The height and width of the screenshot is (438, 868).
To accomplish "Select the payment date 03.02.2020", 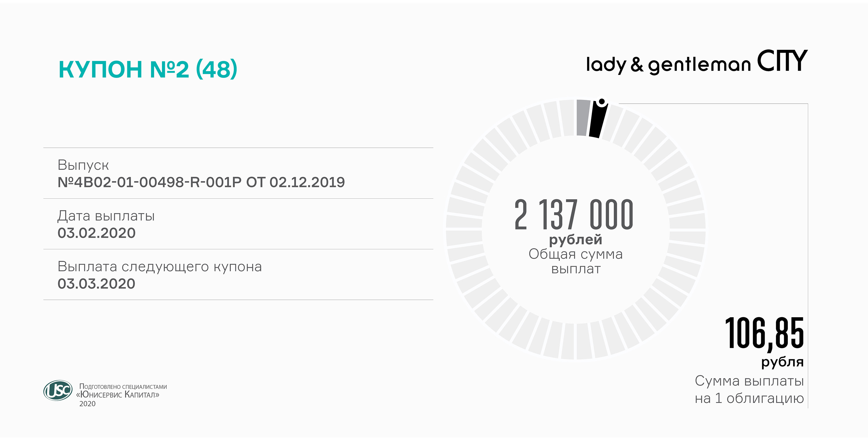I will pos(97,233).
